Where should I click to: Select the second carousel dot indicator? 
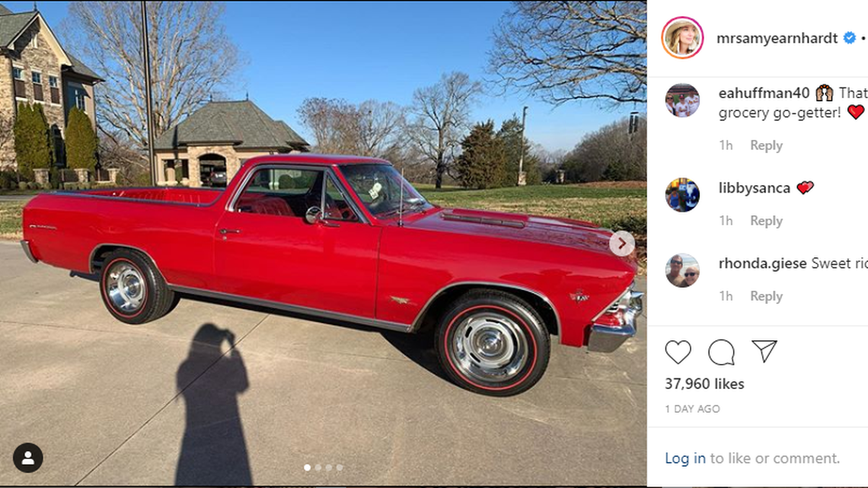tap(318, 467)
